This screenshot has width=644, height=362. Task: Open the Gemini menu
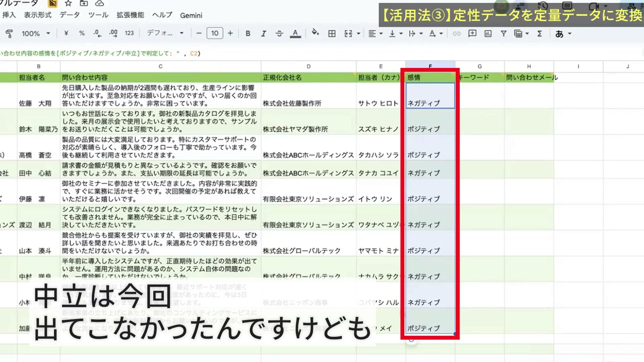pos(191,15)
